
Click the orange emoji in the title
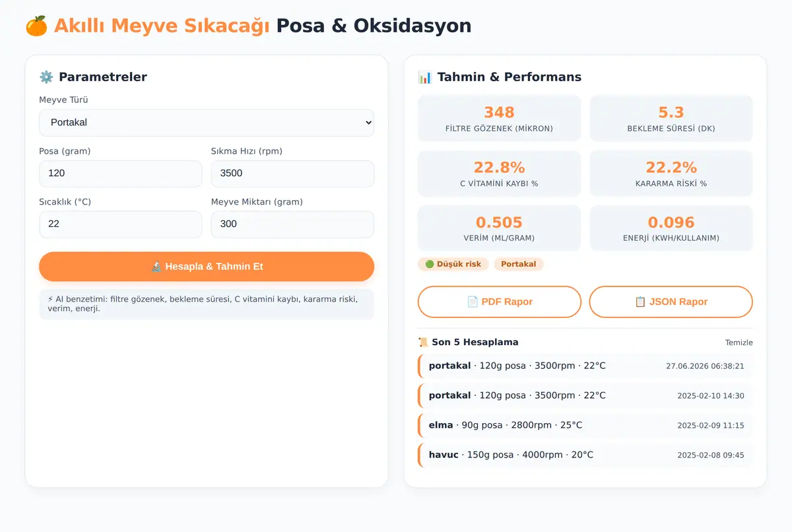[x=36, y=26]
